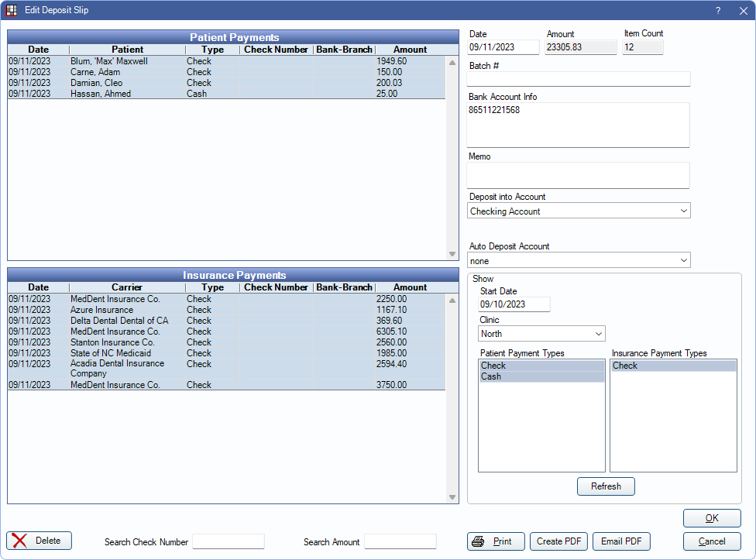
Task: Open the Clinic dropdown showing North
Action: (541, 334)
